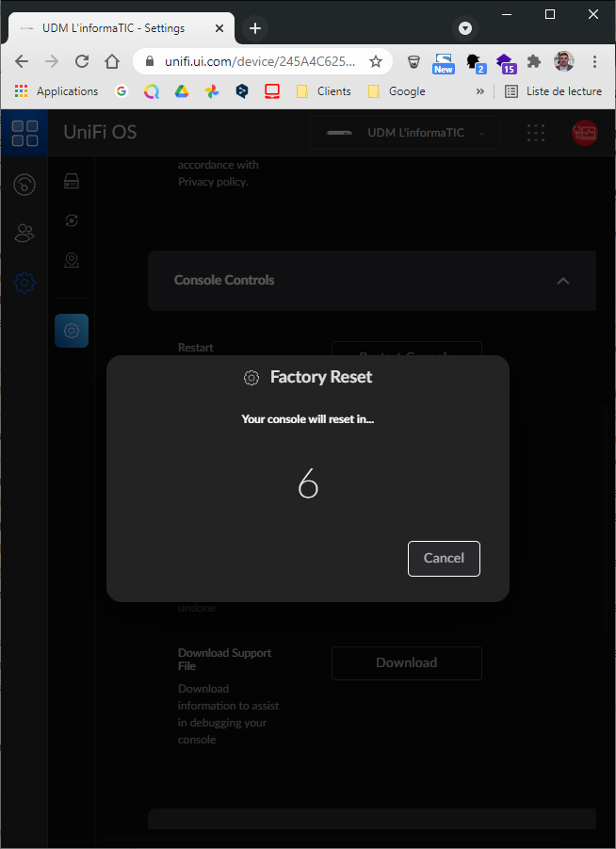Switch to the UDM L'informaTIC - Settings tab
Image resolution: width=616 pixels, height=849 pixels.
[113, 28]
